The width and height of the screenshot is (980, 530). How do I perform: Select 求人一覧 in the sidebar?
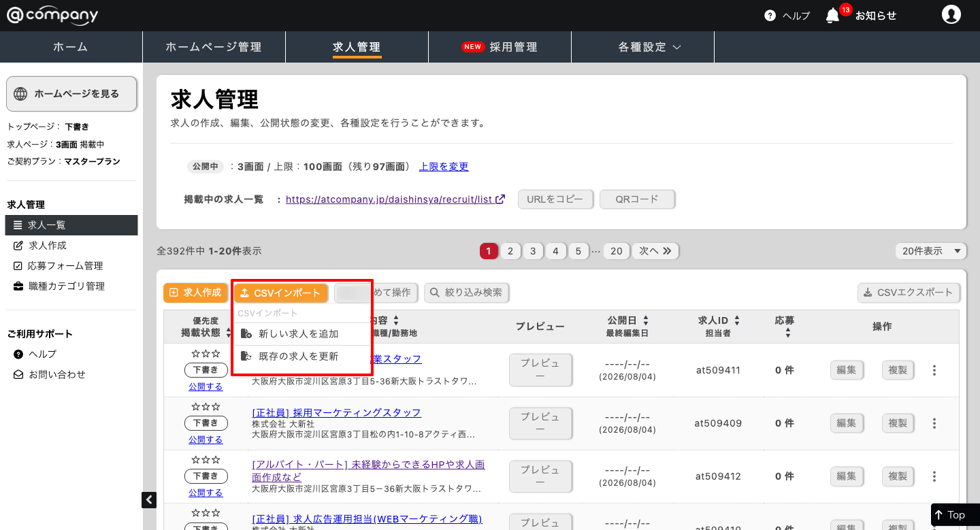[71, 225]
